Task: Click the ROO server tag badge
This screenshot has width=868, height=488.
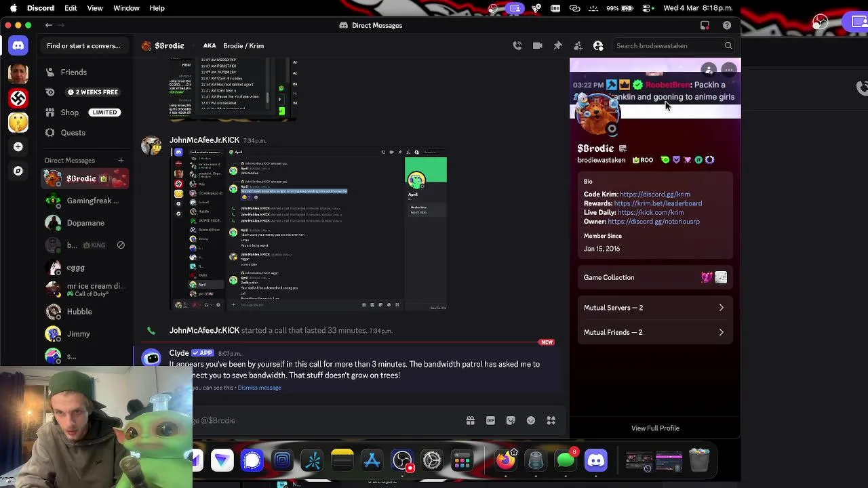Action: [643, 160]
